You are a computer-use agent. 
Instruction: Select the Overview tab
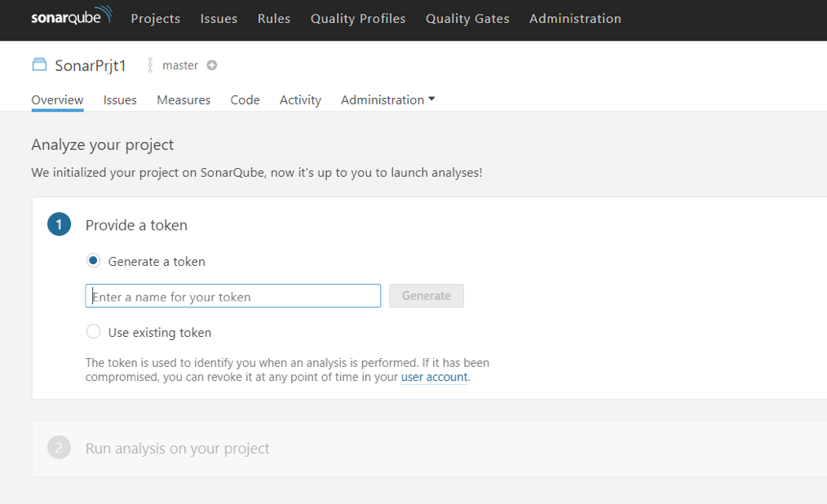pyautogui.click(x=57, y=100)
